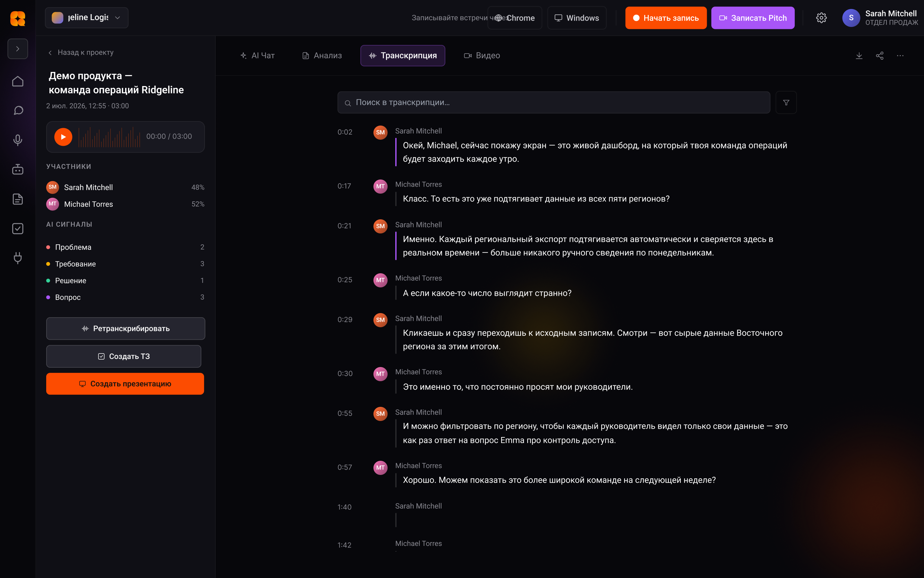
Task: Select participant Sarah Mitchell in the list
Action: coord(125,187)
